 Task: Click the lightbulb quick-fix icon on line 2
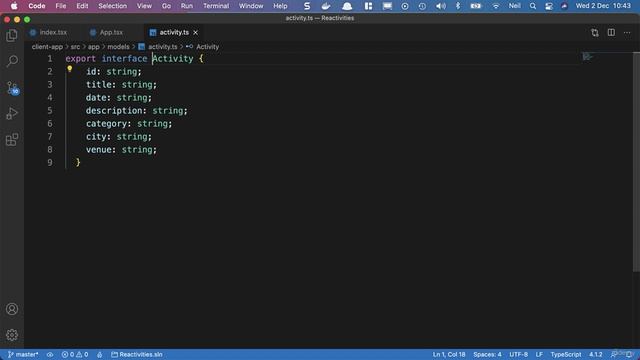(70, 69)
